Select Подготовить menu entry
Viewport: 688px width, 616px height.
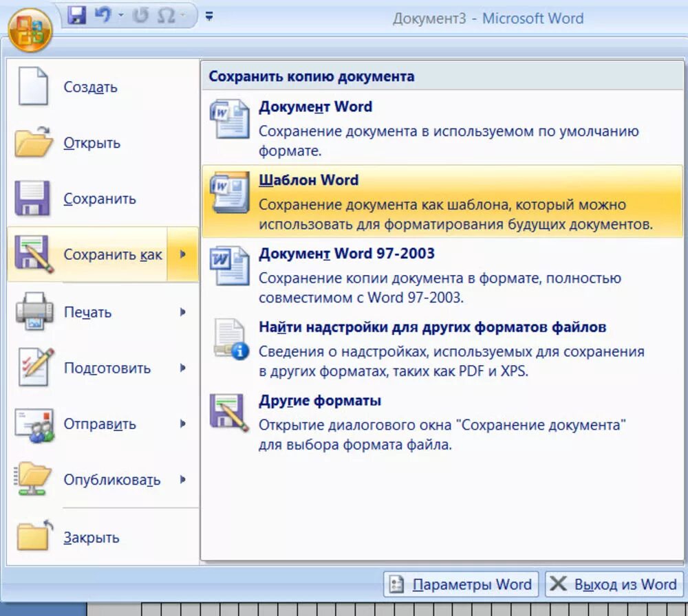107,368
